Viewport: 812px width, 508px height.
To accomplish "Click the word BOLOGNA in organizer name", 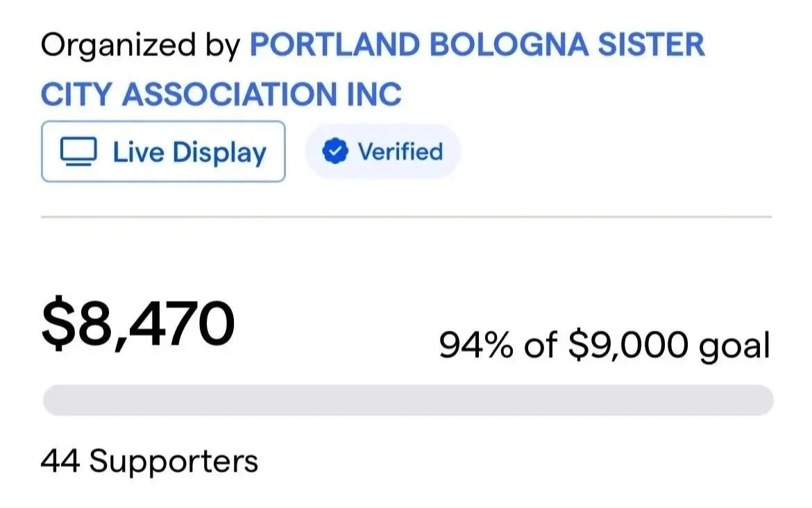I will (509, 44).
